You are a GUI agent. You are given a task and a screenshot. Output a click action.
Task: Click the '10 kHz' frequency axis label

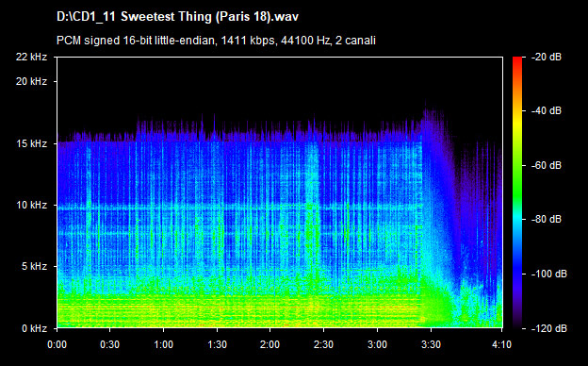click(31, 205)
